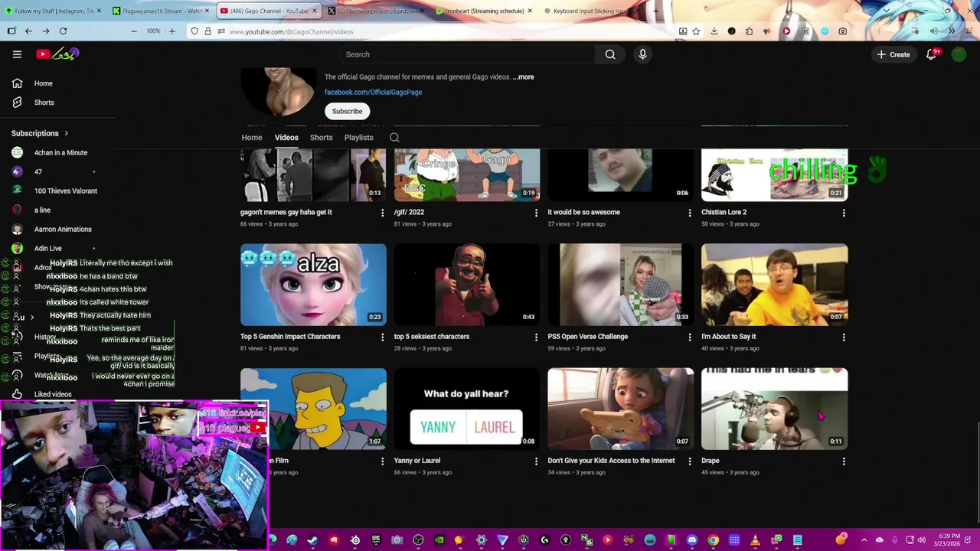Switch to 'Follow my Stuff' browser tab
The image size is (980, 551).
click(54, 11)
